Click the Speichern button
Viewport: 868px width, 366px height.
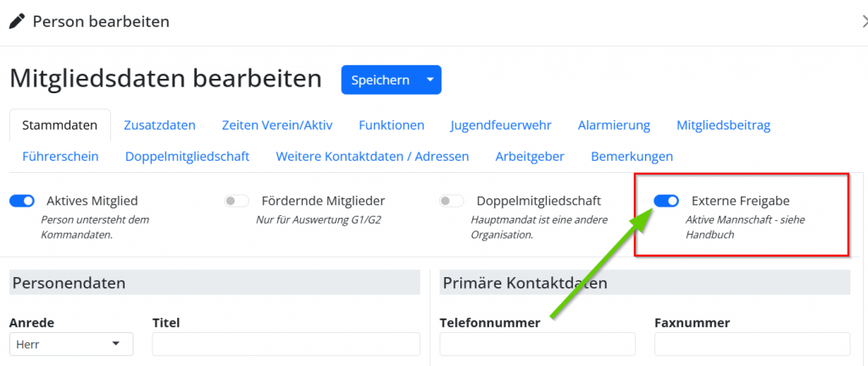click(380, 80)
